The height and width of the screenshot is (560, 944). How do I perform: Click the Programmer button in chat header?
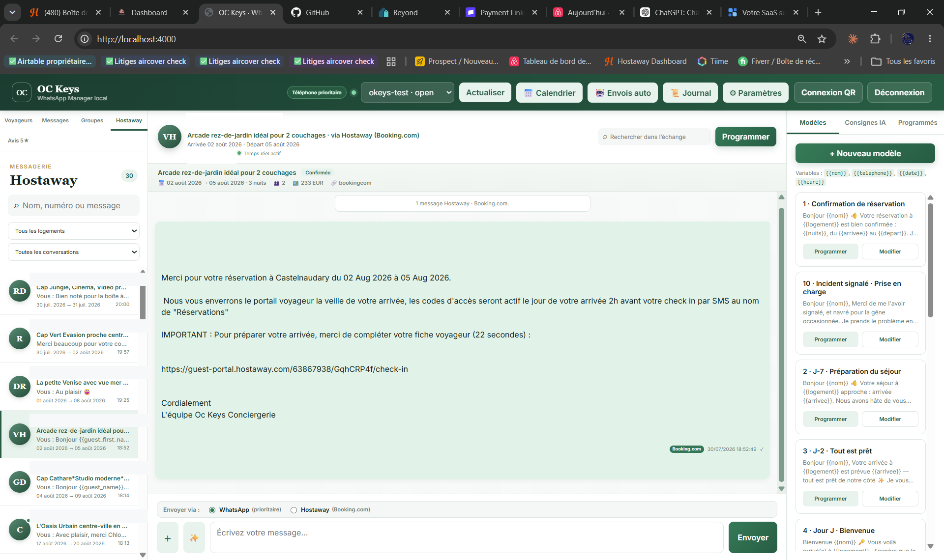click(745, 137)
